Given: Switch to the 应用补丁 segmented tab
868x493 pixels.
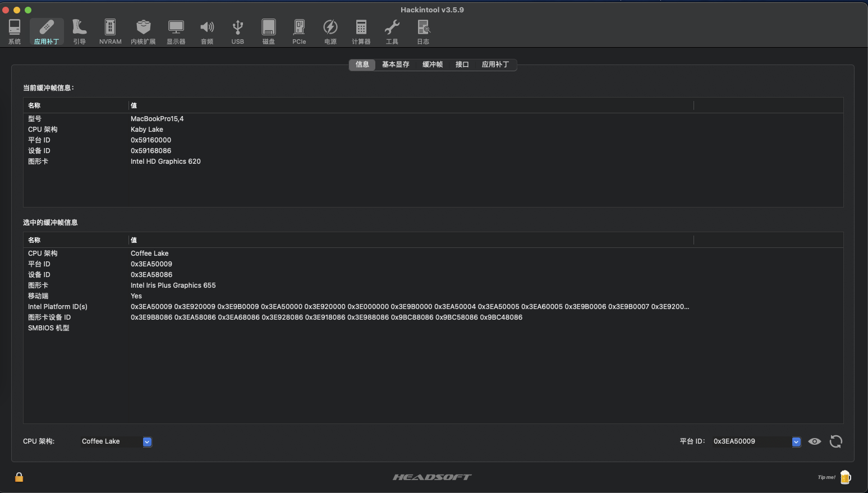Looking at the screenshot, I should point(495,64).
